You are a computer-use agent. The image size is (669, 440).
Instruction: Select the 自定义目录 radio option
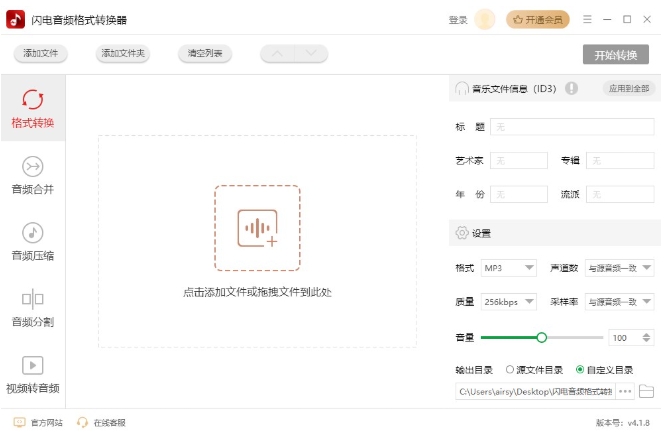580,369
